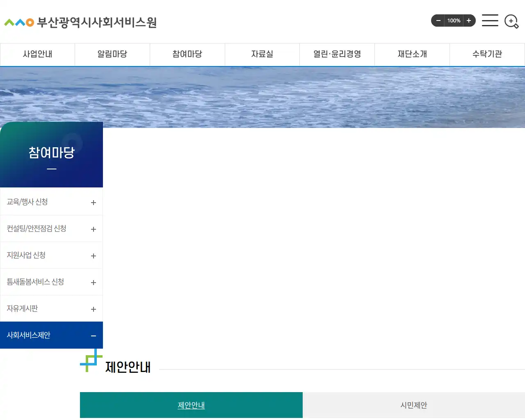525x420 pixels.
Task: Open the 열린·윤리경영 navigation menu
Action: (337, 54)
